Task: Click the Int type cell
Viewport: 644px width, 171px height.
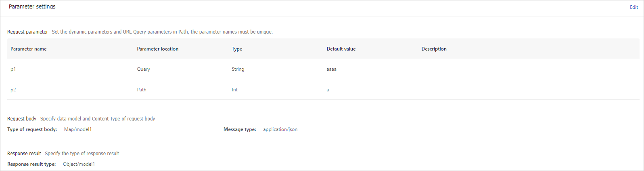Action: [x=235, y=90]
